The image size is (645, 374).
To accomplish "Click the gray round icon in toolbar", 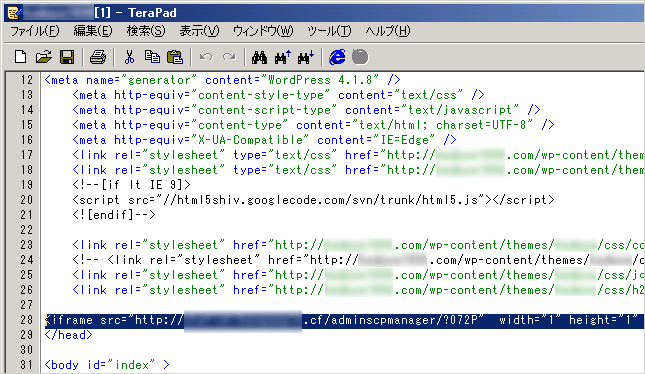I will coord(360,57).
